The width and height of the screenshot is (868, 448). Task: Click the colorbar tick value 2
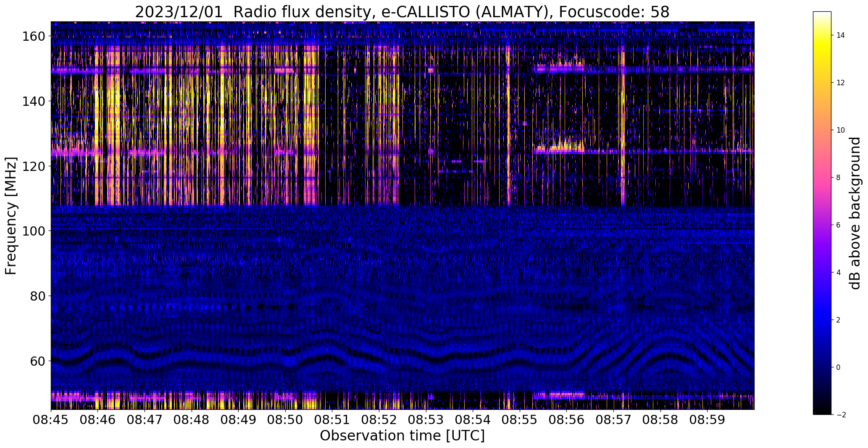tap(838, 320)
